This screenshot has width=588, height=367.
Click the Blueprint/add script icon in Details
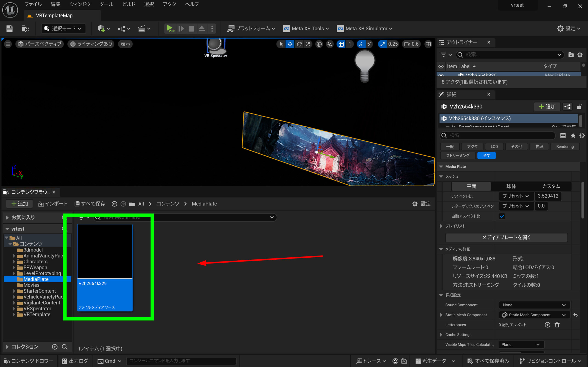(567, 107)
